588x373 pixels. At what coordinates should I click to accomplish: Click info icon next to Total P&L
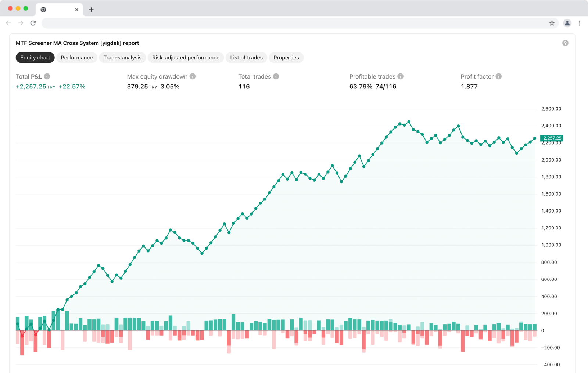(x=47, y=76)
